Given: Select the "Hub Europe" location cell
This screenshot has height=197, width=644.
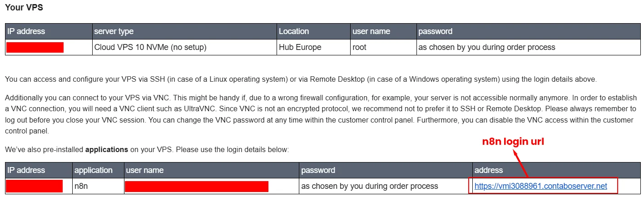Looking at the screenshot, I should click(300, 47).
